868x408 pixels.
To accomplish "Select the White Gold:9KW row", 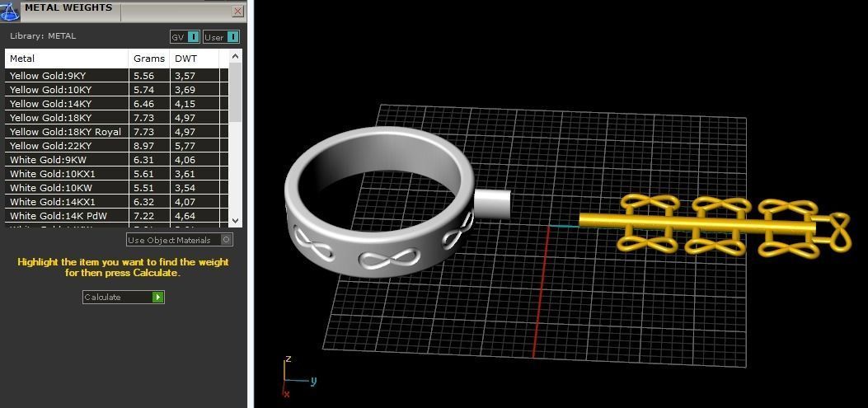I will (x=117, y=160).
